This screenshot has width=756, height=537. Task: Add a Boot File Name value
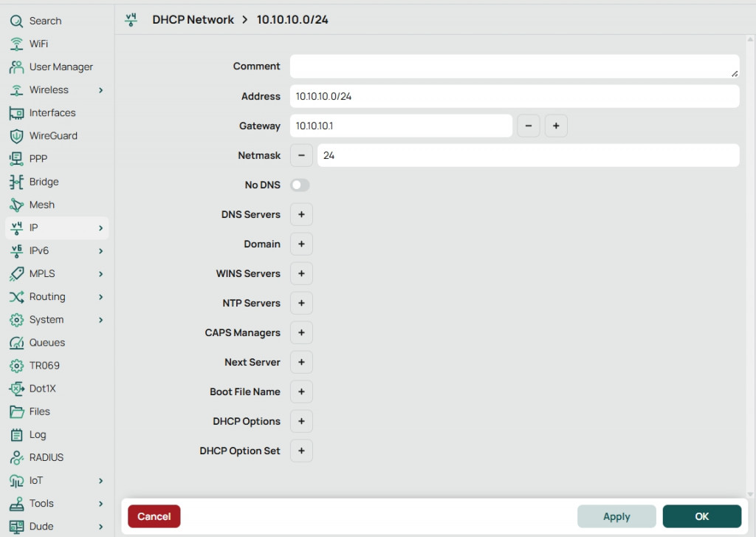301,391
